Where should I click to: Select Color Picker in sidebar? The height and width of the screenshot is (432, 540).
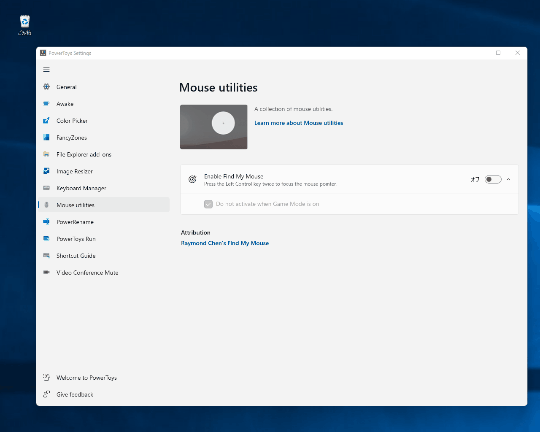104,121
